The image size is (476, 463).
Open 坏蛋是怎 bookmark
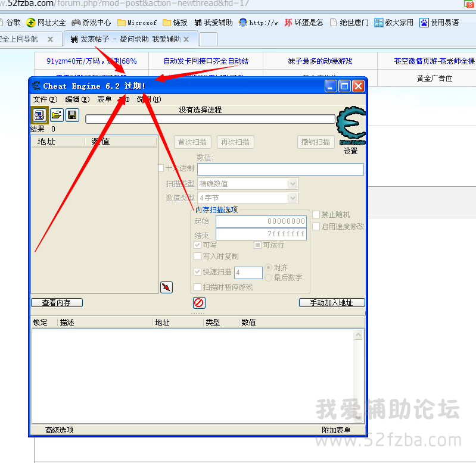click(x=304, y=23)
